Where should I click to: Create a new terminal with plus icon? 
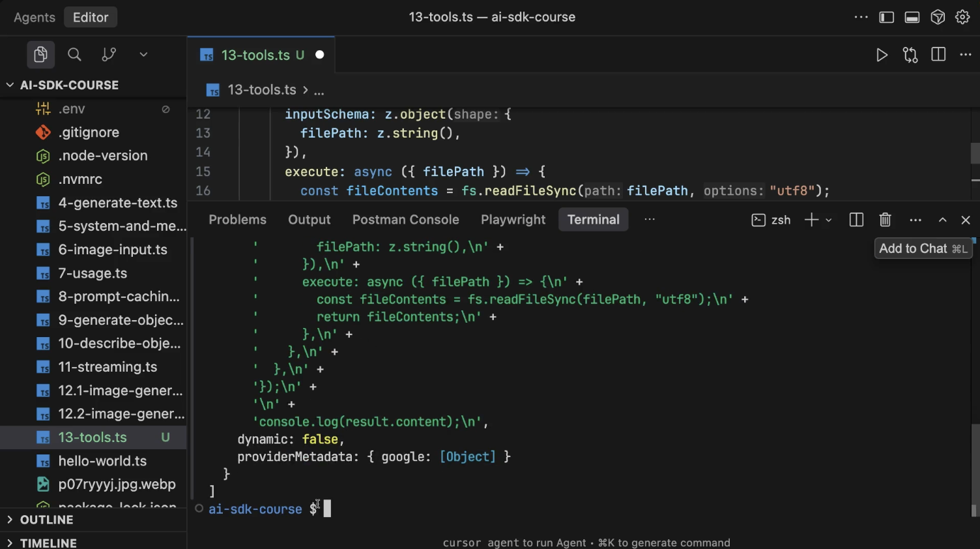(811, 220)
